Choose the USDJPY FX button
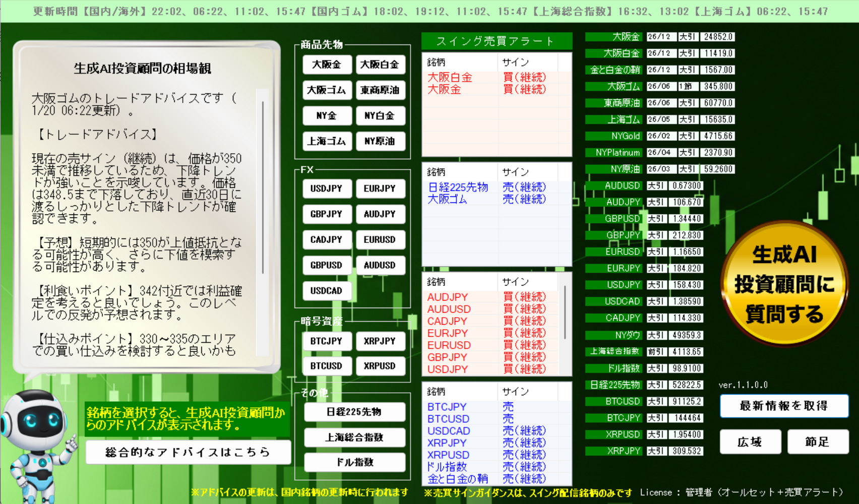This screenshot has width=859, height=504. [x=327, y=188]
